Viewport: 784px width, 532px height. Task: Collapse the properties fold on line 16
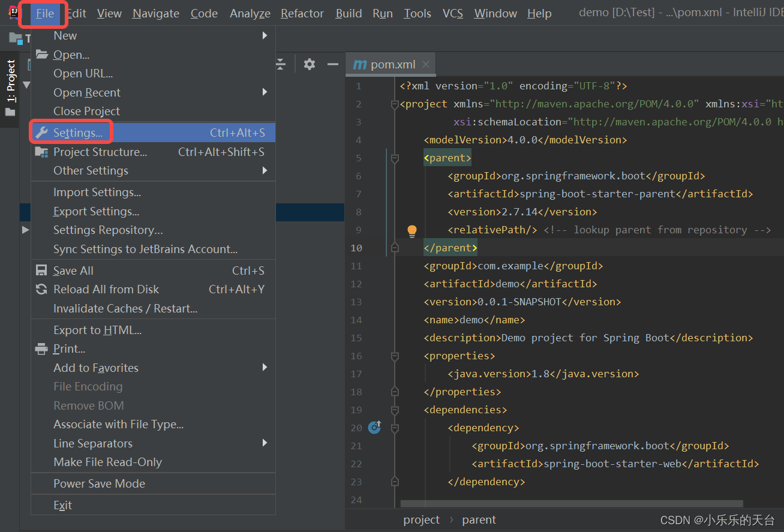click(x=395, y=356)
